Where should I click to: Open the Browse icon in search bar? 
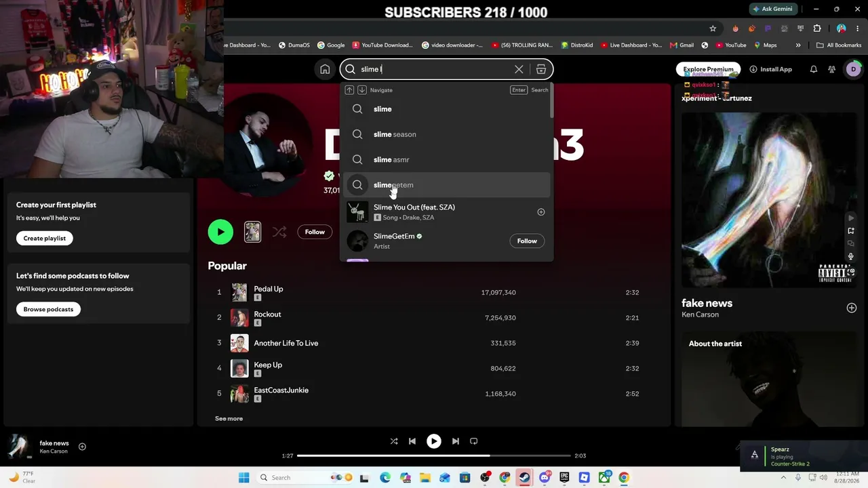point(541,69)
